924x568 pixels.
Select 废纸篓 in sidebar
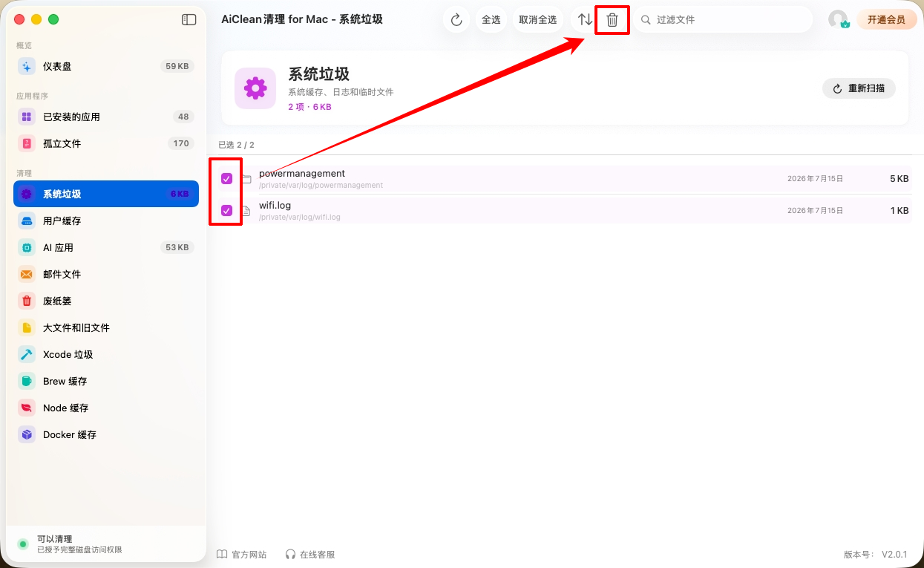(106, 301)
